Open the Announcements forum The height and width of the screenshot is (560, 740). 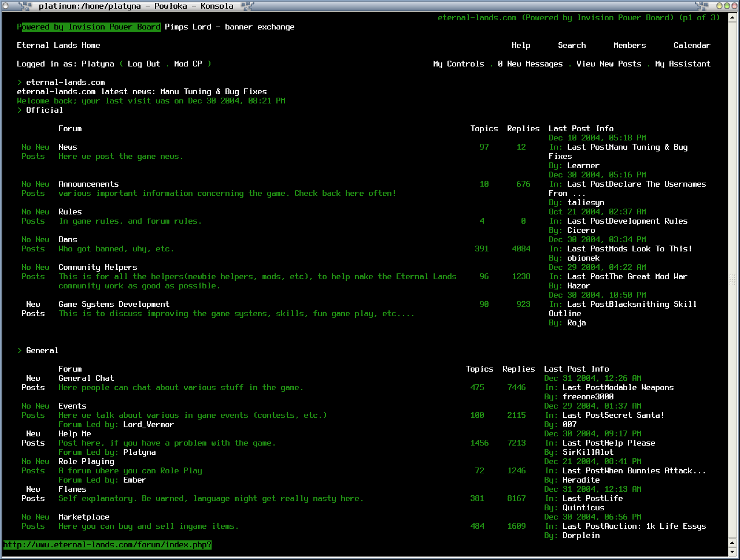88,184
